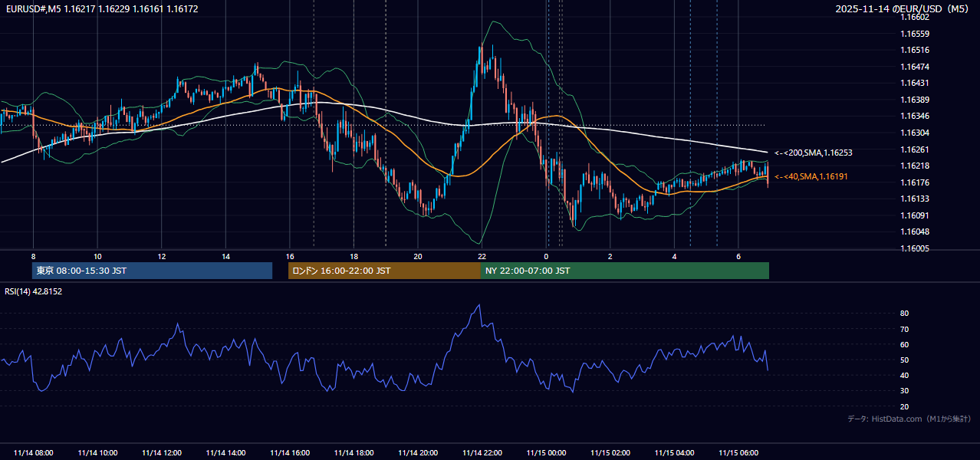Viewport: 980px width, 460px height.
Task: Click the bottom date label 11/14 08:00
Action: click(34, 453)
